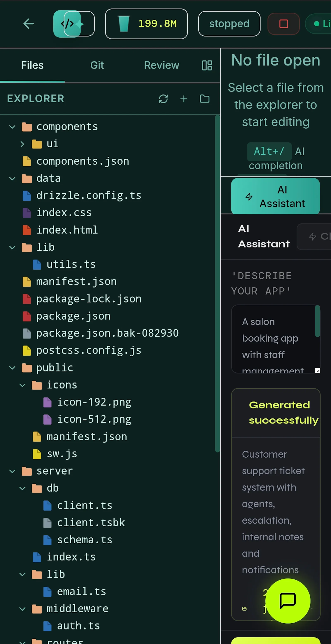Screen dimensions: 331x644
Task: Click the Generated successfully heading
Action: tap(283, 413)
